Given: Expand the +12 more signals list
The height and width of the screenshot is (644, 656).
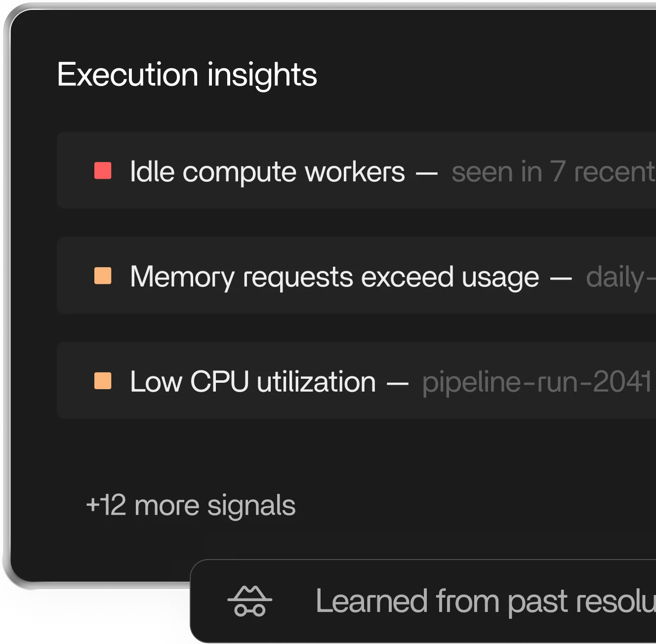Looking at the screenshot, I should (191, 505).
